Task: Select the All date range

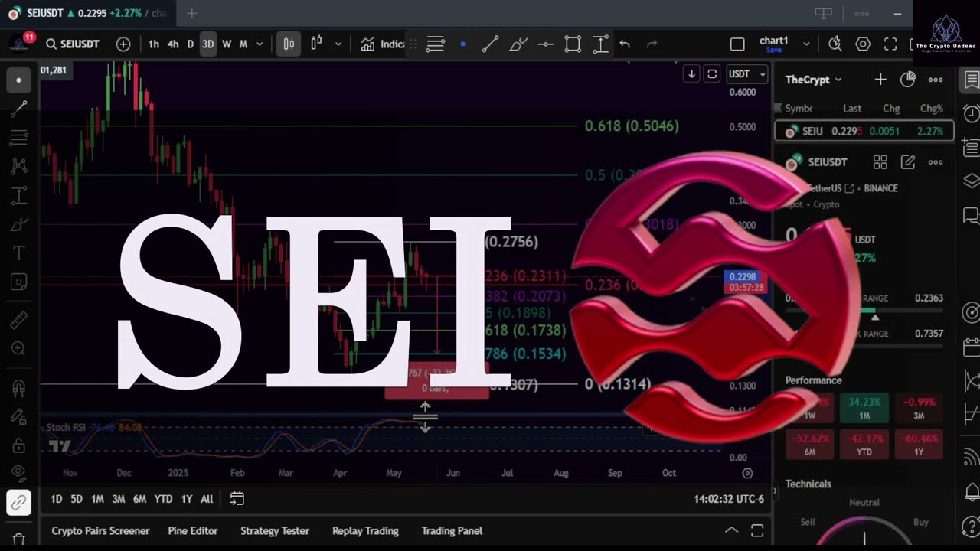Action: [207, 499]
